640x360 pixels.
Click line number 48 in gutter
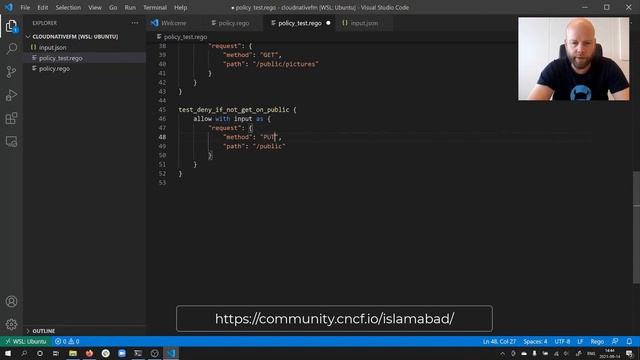click(x=162, y=137)
